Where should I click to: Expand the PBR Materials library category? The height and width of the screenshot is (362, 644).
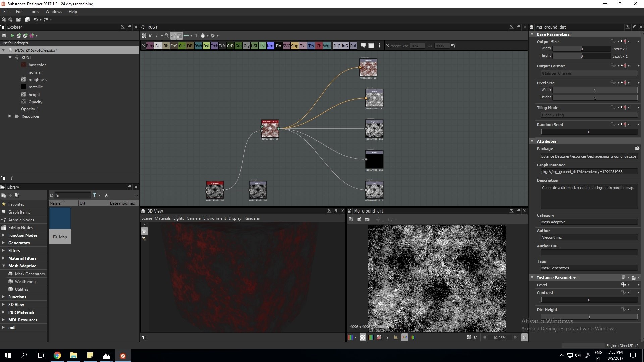click(x=3, y=312)
